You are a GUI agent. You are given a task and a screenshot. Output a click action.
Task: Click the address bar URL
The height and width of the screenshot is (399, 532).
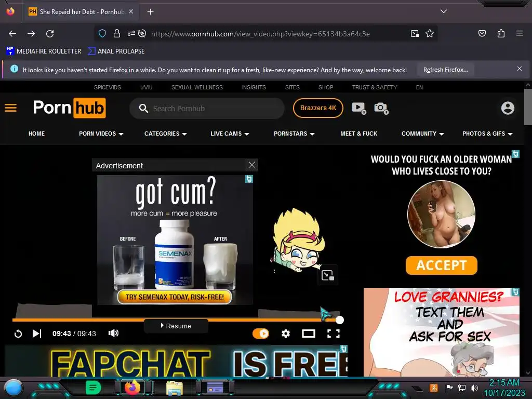click(x=260, y=34)
